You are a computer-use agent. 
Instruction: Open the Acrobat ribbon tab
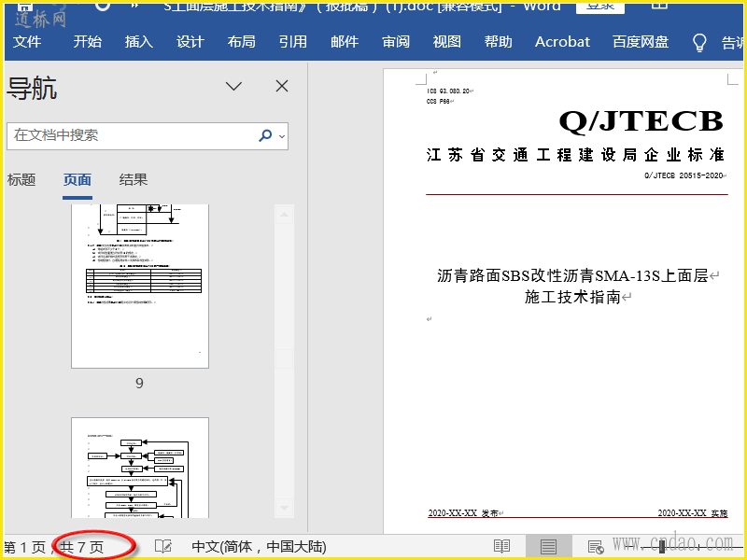coord(562,42)
